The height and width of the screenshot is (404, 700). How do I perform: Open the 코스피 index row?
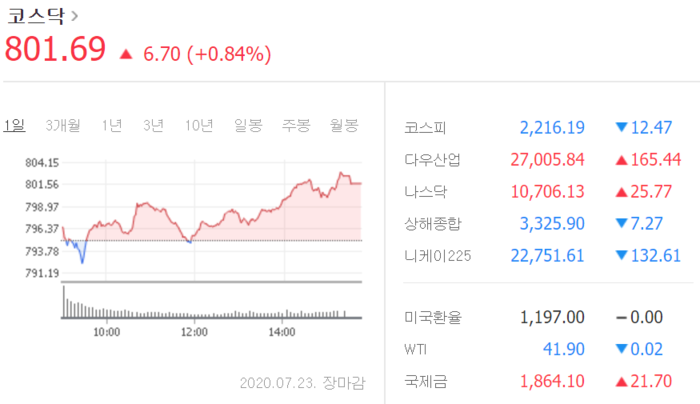[x=425, y=128]
